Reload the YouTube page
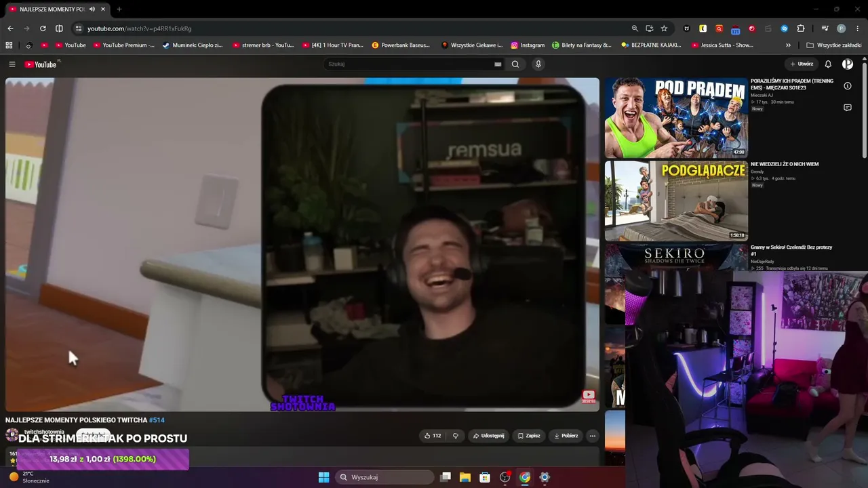The height and width of the screenshot is (488, 868). pyautogui.click(x=43, y=28)
